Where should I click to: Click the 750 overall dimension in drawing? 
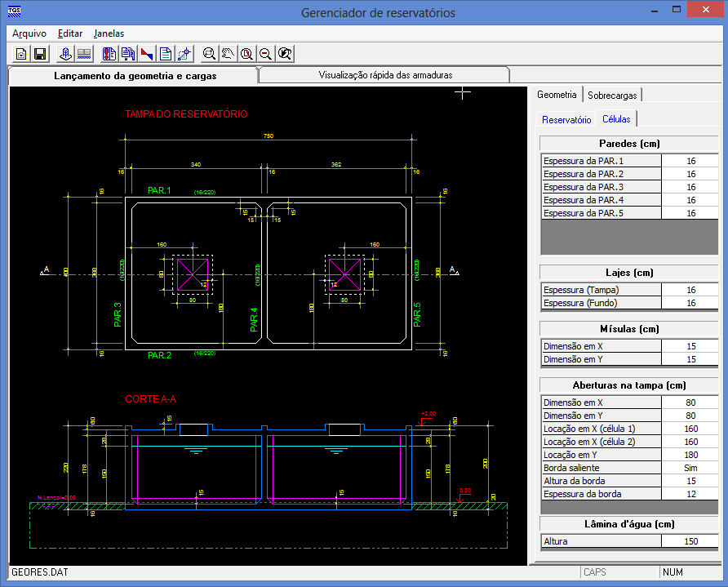point(269,136)
